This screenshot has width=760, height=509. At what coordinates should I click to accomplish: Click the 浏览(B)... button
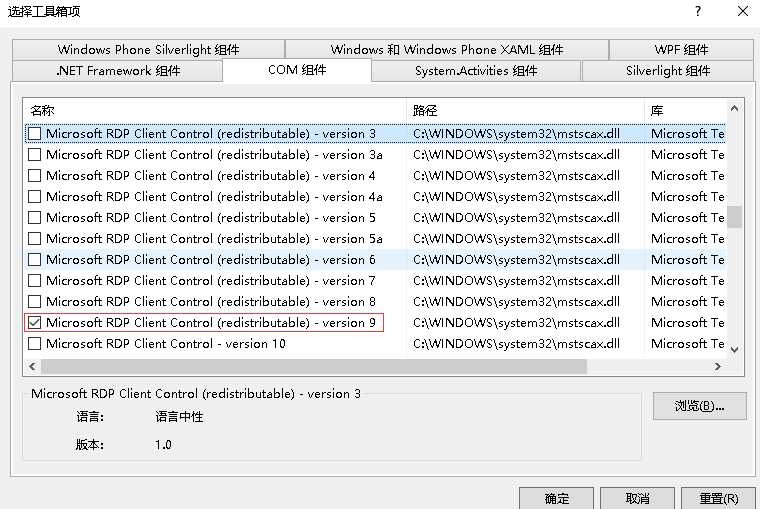[699, 406]
